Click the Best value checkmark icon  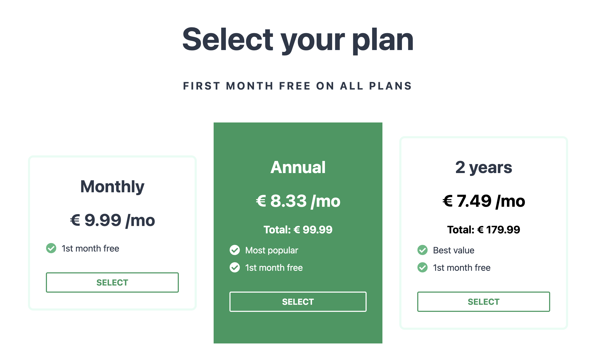click(x=422, y=250)
